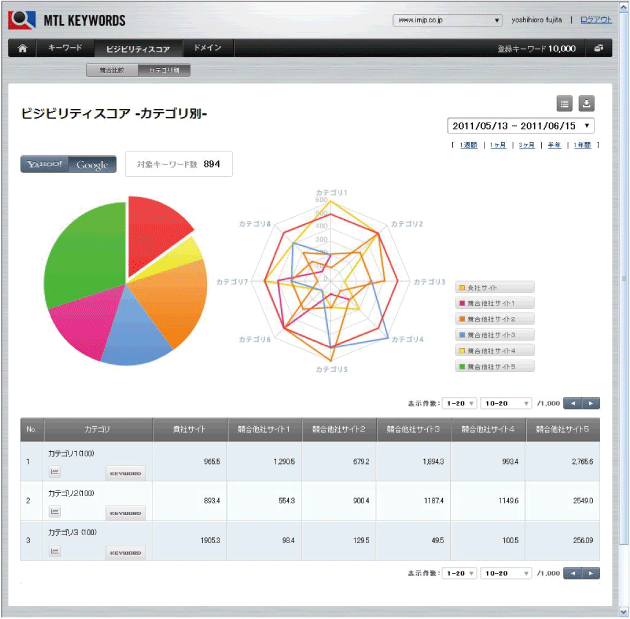The height and width of the screenshot is (619, 630).
Task: Select the 3ヶ月 period link
Action: pyautogui.click(x=525, y=145)
